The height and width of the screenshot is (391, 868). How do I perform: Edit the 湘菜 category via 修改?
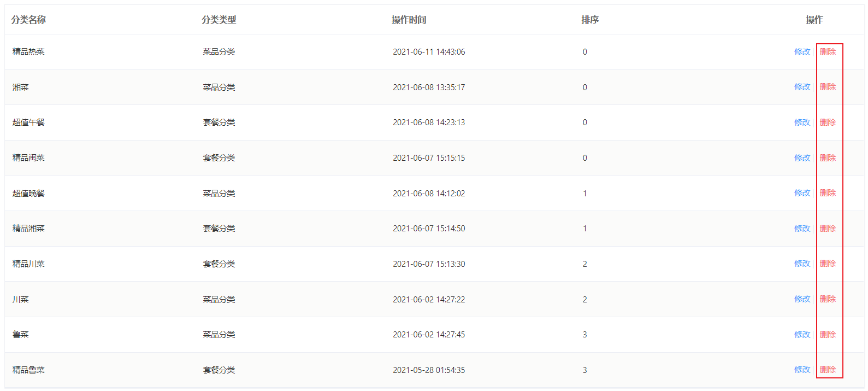(802, 87)
